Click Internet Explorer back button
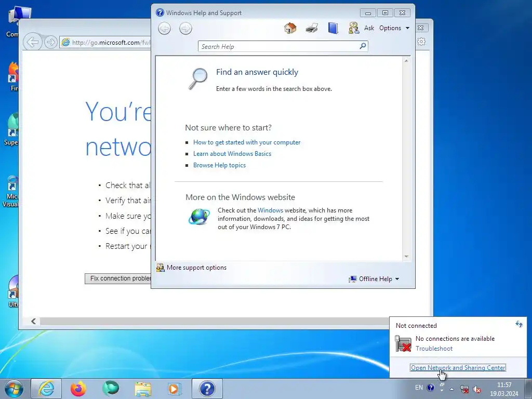Screen dimensions: 532x399 tap(33, 43)
